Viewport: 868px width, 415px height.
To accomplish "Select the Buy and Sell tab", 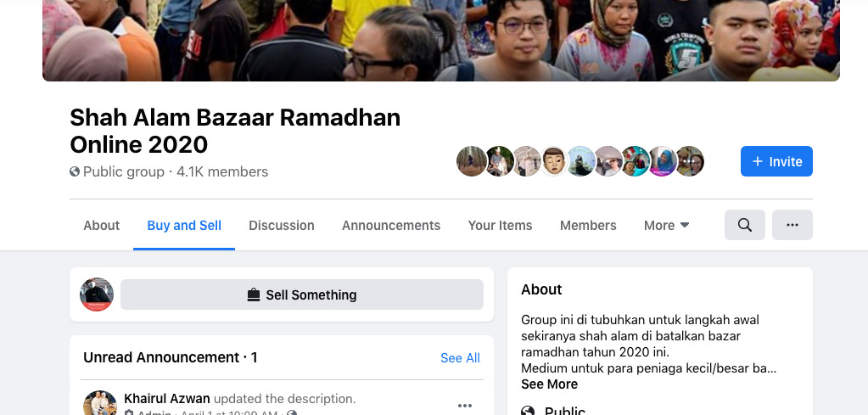I will (x=184, y=225).
